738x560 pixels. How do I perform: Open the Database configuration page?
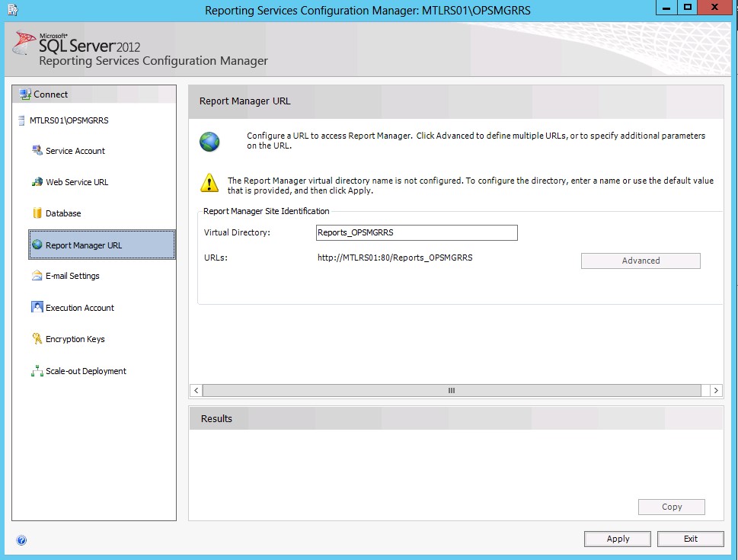pyautogui.click(x=63, y=213)
